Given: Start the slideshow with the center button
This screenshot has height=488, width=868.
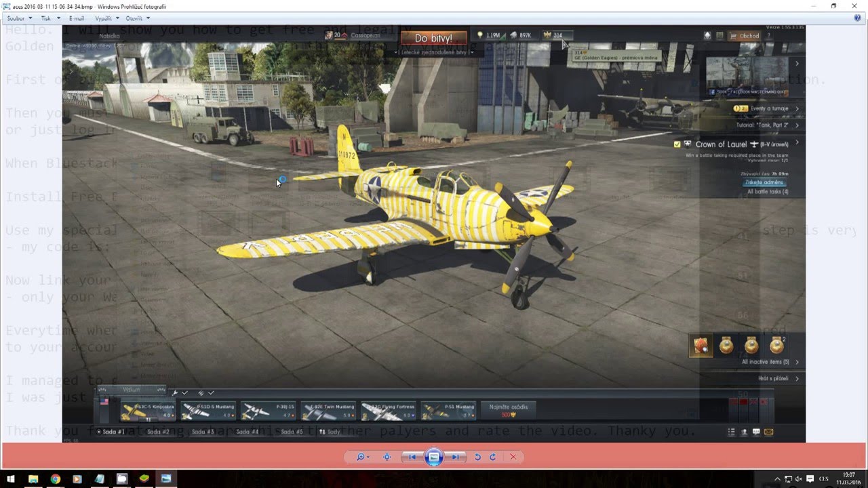Looking at the screenshot, I should click(434, 457).
